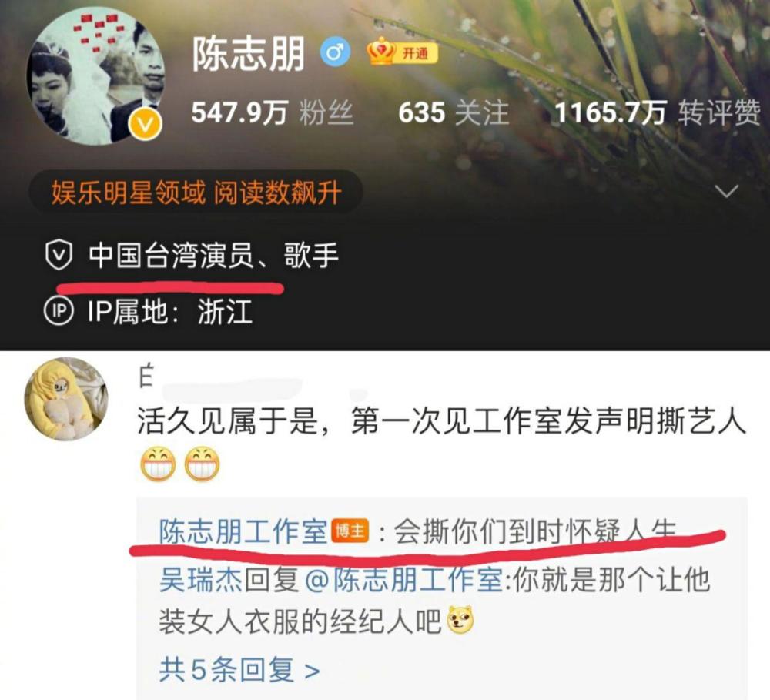Click the orange V verification badge on avatar

(146, 125)
